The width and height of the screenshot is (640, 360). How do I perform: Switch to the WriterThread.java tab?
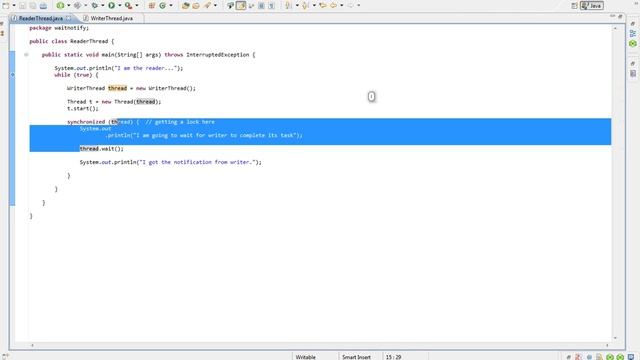[x=111, y=18]
